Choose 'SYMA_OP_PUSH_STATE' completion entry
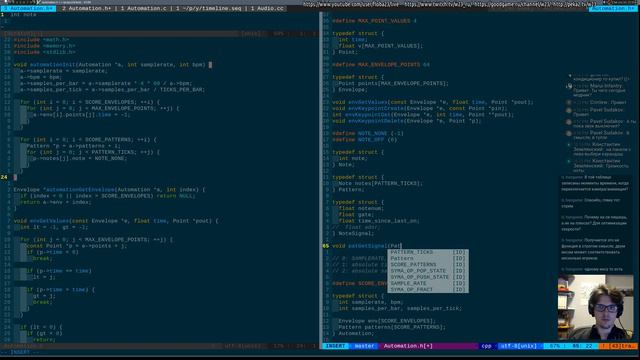This screenshot has width=640, height=360. click(428, 277)
